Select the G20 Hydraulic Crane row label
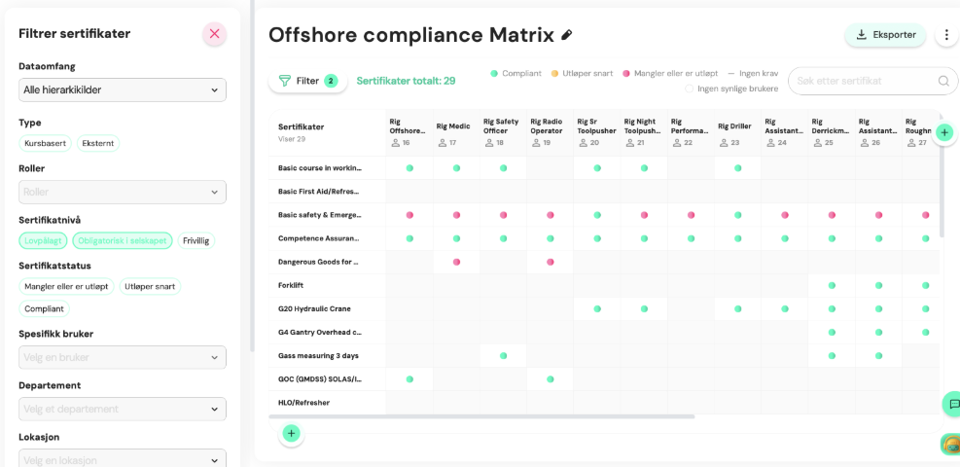Viewport: 960px width, 467px height. 315,309
